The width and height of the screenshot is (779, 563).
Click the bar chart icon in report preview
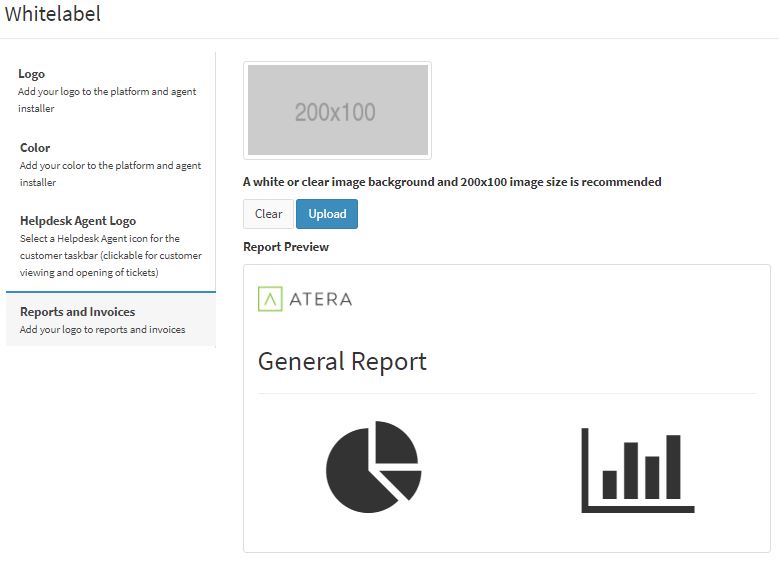pos(638,470)
